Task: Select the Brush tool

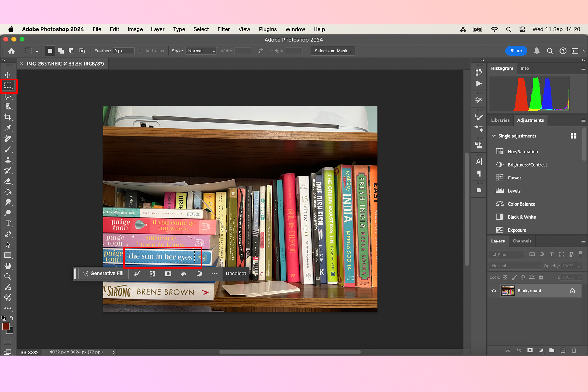Action: click(8, 149)
